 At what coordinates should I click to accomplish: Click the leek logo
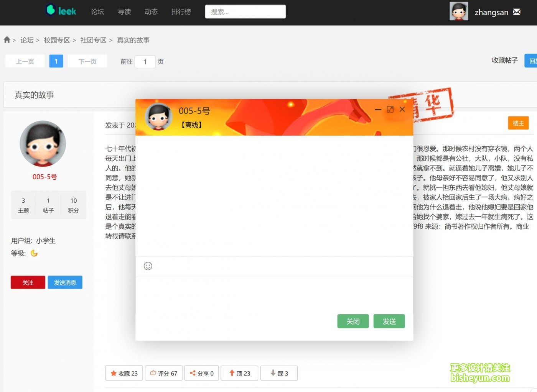click(61, 11)
